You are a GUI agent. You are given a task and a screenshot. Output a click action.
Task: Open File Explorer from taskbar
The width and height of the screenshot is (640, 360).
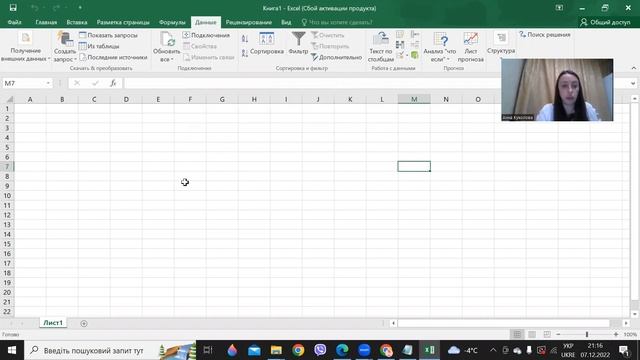tap(276, 350)
